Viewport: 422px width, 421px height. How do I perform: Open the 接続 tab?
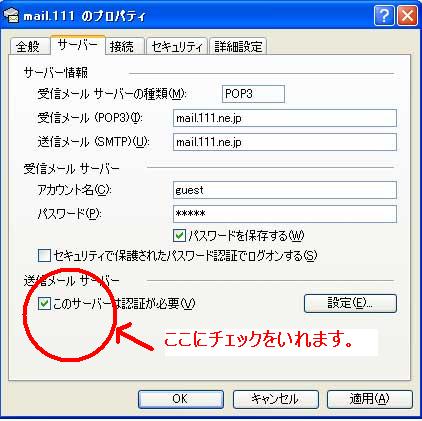(122, 46)
